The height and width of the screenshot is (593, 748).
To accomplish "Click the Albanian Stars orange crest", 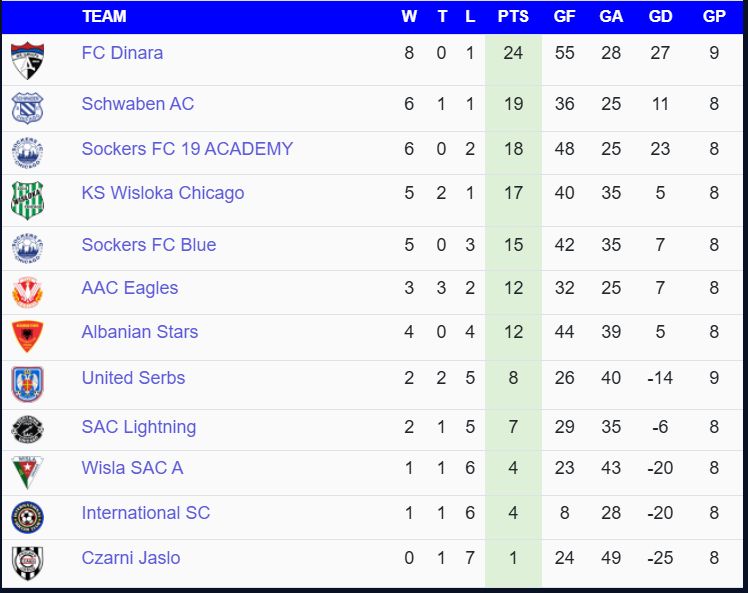I will [27, 336].
